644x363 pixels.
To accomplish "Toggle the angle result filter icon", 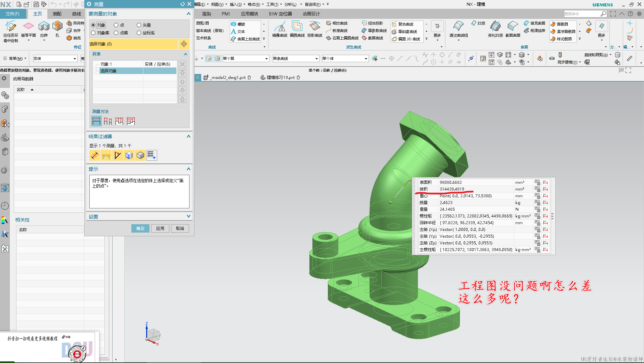I will 118,155.
